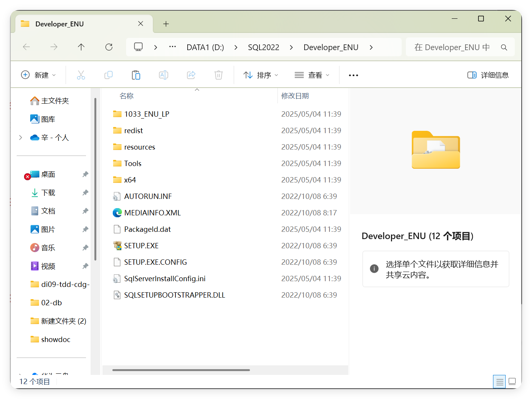532x399 pixels.
Task: Open the 新建 dropdown menu
Action: coord(39,75)
